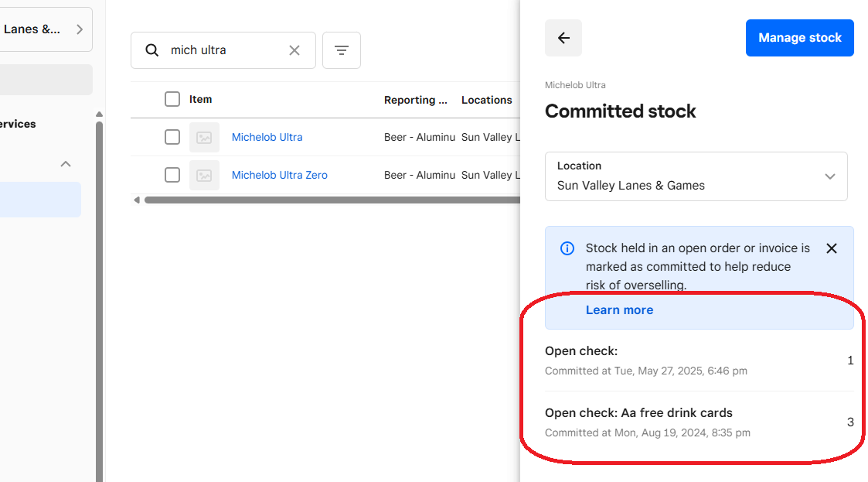Click the Item column header
This screenshot has width=868, height=482.
point(200,99)
